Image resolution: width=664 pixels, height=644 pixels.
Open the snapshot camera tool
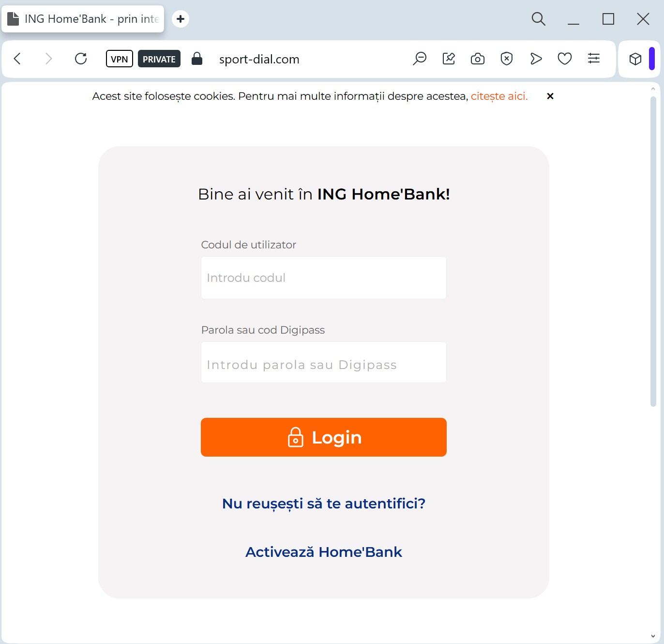(x=478, y=59)
